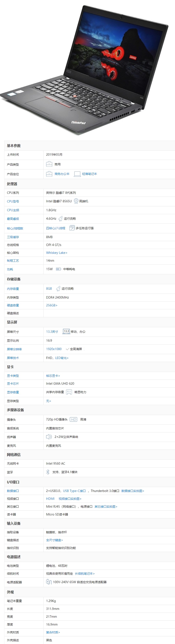The height and width of the screenshot is (644, 175).
Task: Click the HD badge icon beside 高清
Action: (x=73, y=419)
